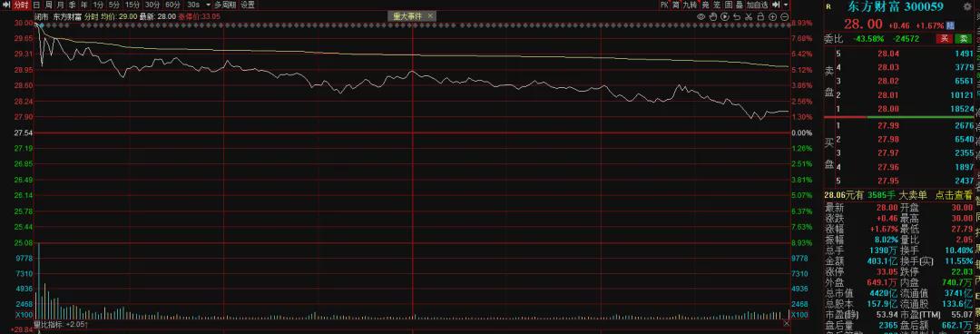Expand the 30s period dropdown arrow

pos(208,5)
